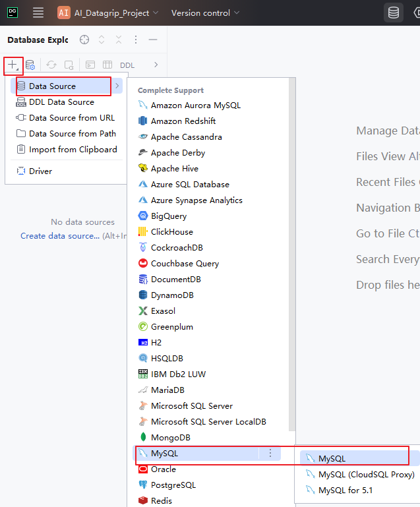Select BigQuery data source
Image resolution: width=420 pixels, height=507 pixels.
(207, 216)
